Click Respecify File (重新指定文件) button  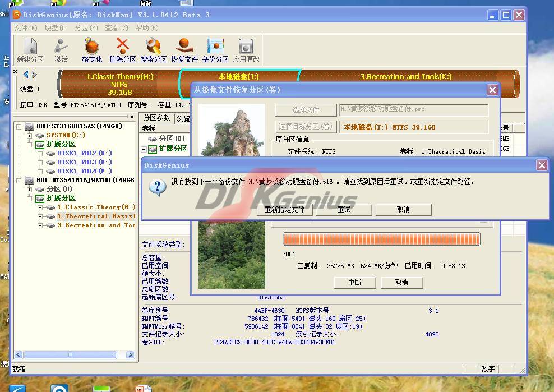pyautogui.click(x=284, y=210)
